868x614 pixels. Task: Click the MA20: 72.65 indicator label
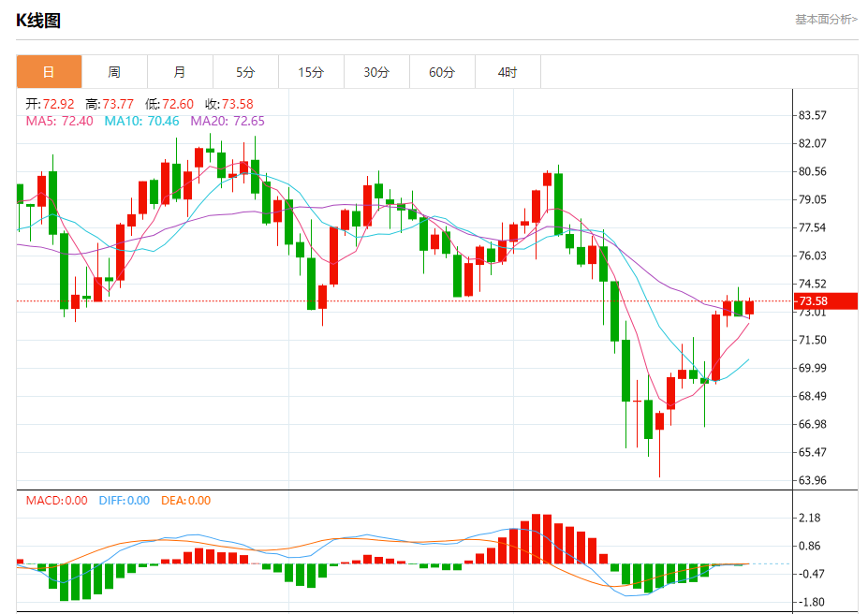coord(228,121)
